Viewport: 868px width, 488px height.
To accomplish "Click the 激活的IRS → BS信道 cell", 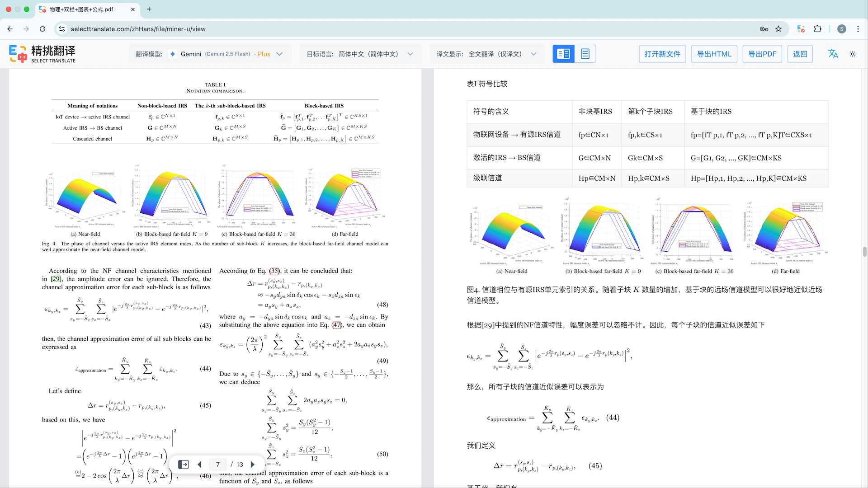I will click(519, 158).
